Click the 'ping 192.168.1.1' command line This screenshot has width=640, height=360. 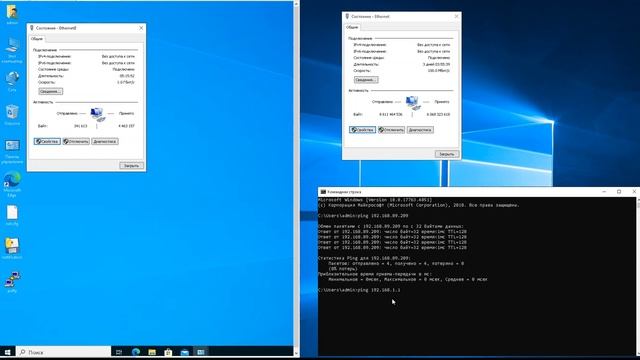click(359, 290)
